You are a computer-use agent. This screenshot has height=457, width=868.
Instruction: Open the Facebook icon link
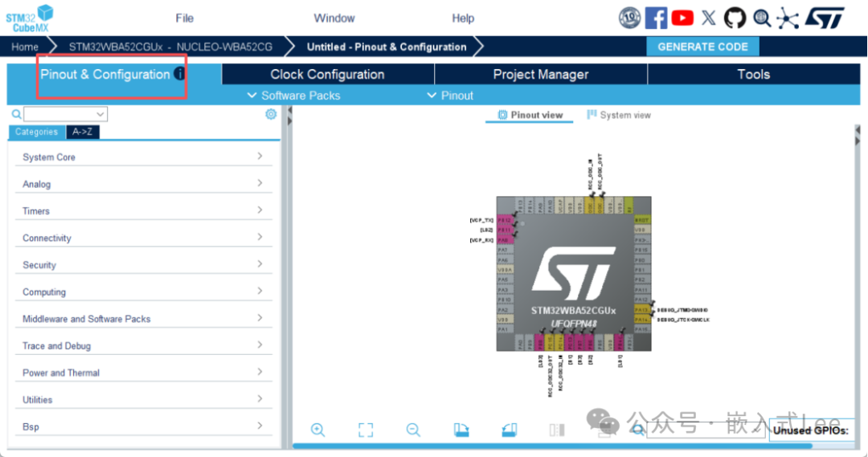click(x=656, y=18)
